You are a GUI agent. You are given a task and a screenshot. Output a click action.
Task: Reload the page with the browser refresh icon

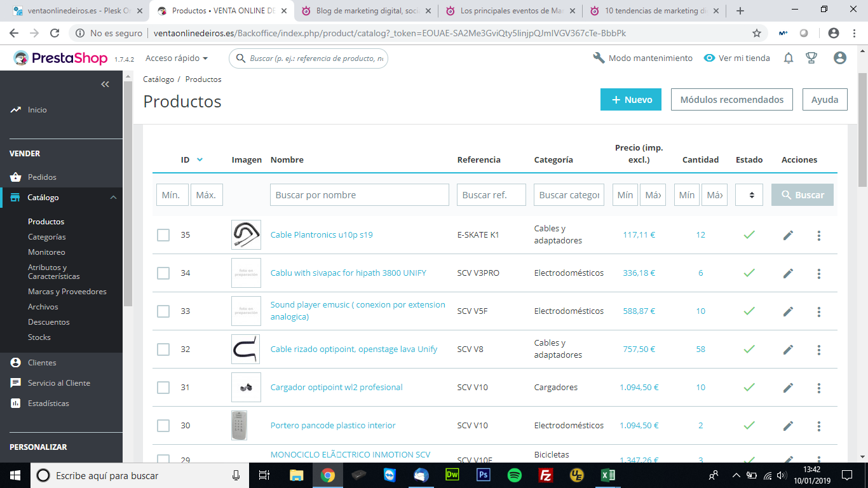coord(55,33)
